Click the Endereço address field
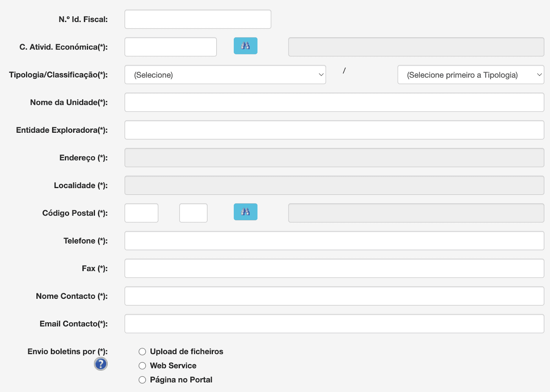Viewport: 550px width, 392px height. pos(334,157)
